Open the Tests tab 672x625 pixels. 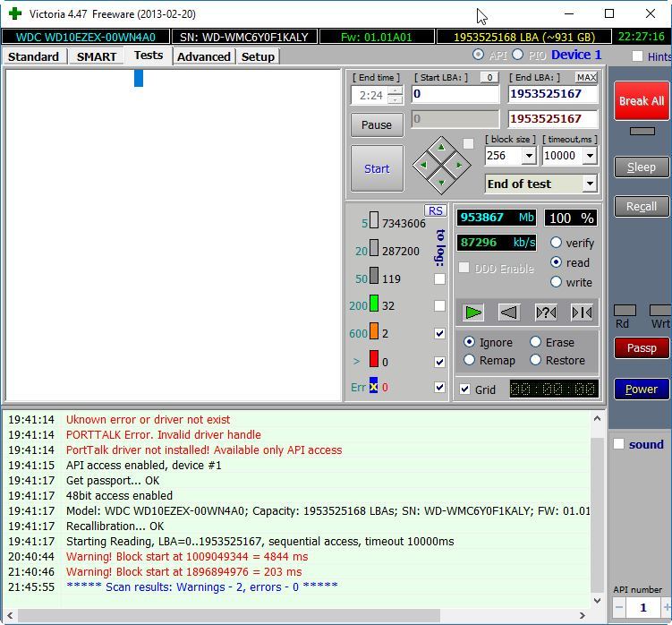click(149, 56)
